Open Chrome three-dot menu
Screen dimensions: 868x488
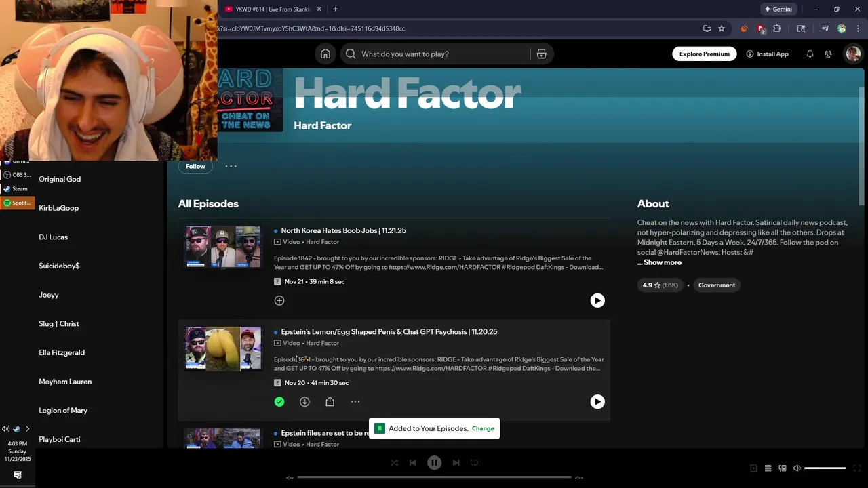pyautogui.click(x=859, y=28)
